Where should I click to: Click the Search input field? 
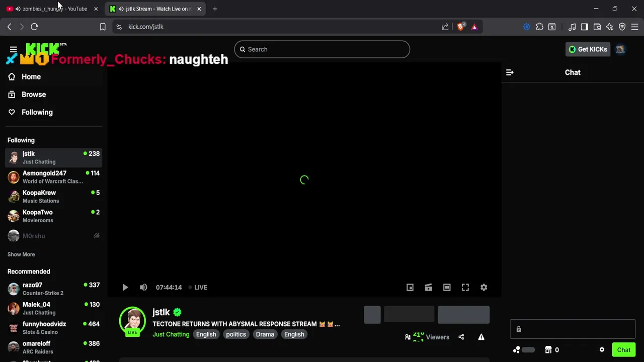point(322,49)
